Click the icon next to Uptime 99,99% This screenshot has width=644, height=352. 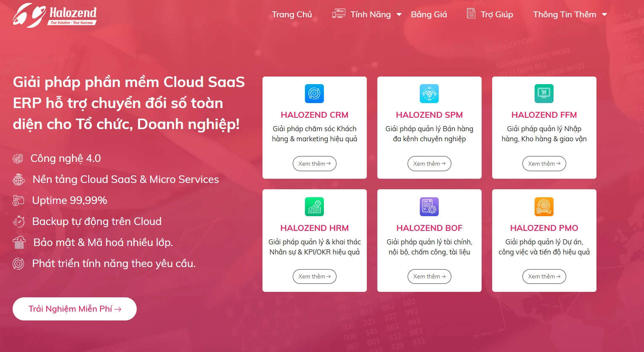click(19, 201)
